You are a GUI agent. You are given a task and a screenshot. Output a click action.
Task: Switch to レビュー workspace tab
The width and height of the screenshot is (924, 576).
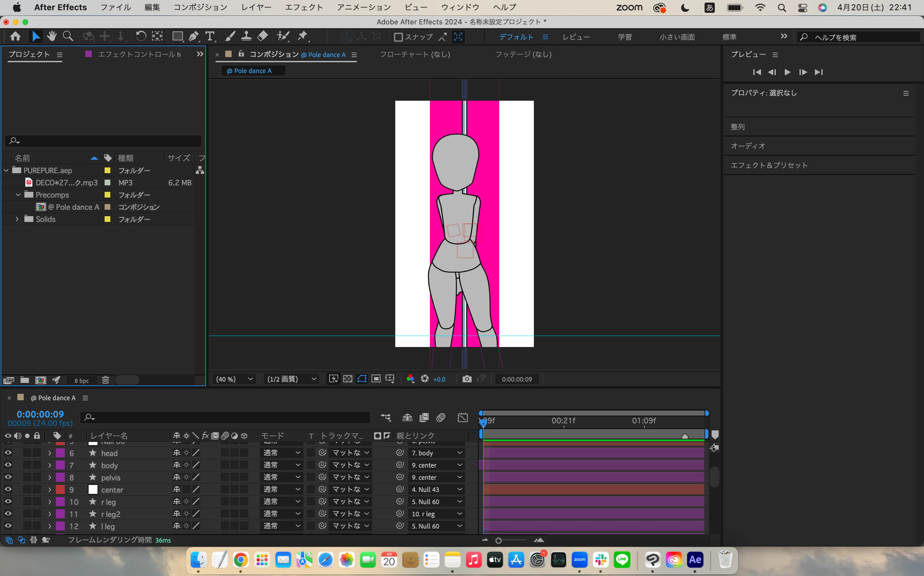click(576, 37)
